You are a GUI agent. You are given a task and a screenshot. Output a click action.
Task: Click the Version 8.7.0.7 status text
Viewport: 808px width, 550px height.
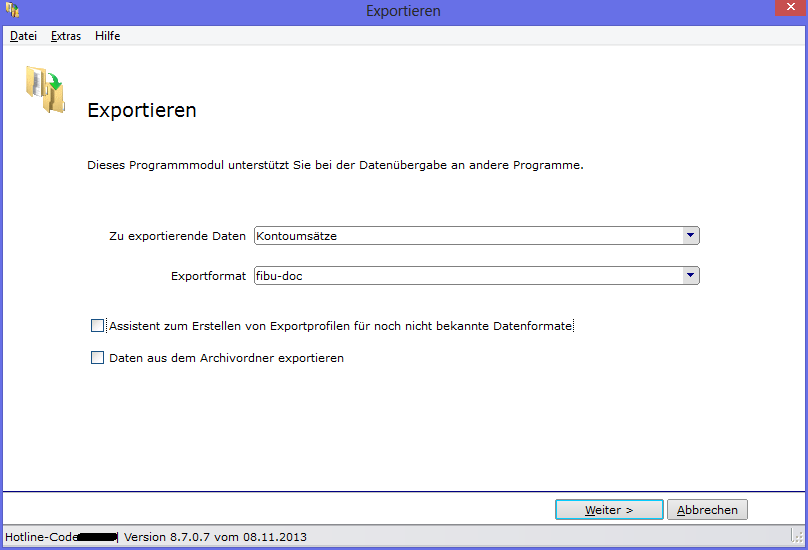pyautogui.click(x=215, y=537)
